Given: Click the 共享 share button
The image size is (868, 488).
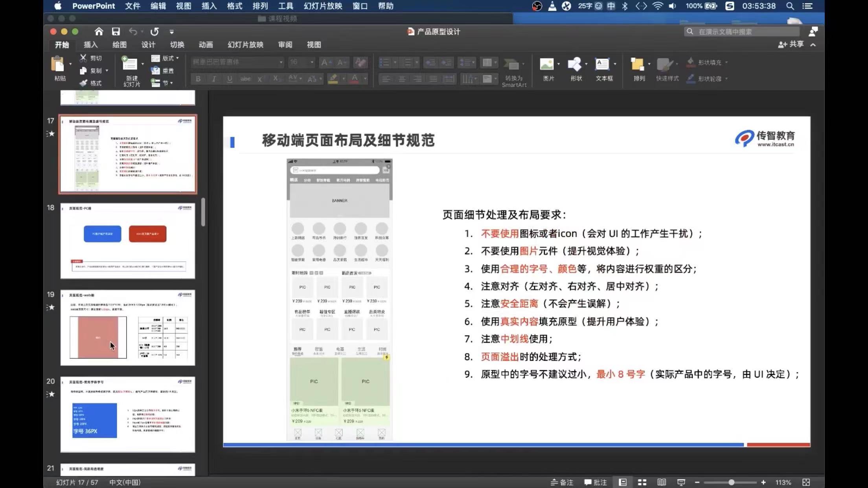Looking at the screenshot, I should point(791,44).
